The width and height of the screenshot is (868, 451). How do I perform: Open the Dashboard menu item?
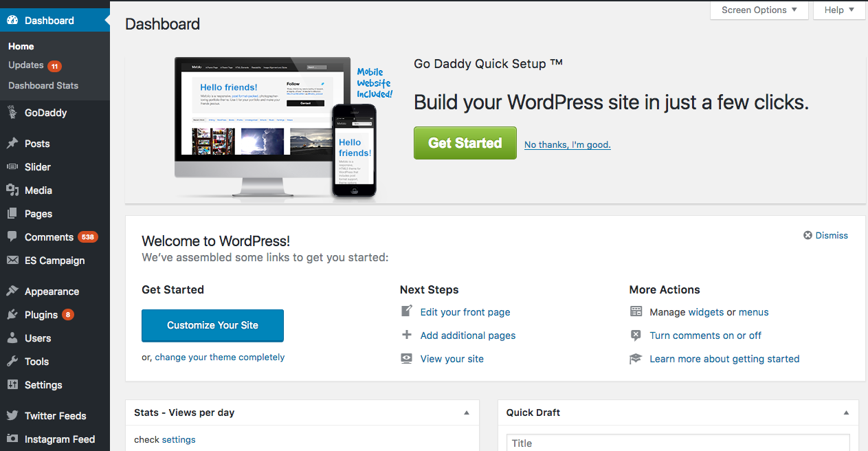tap(55, 21)
